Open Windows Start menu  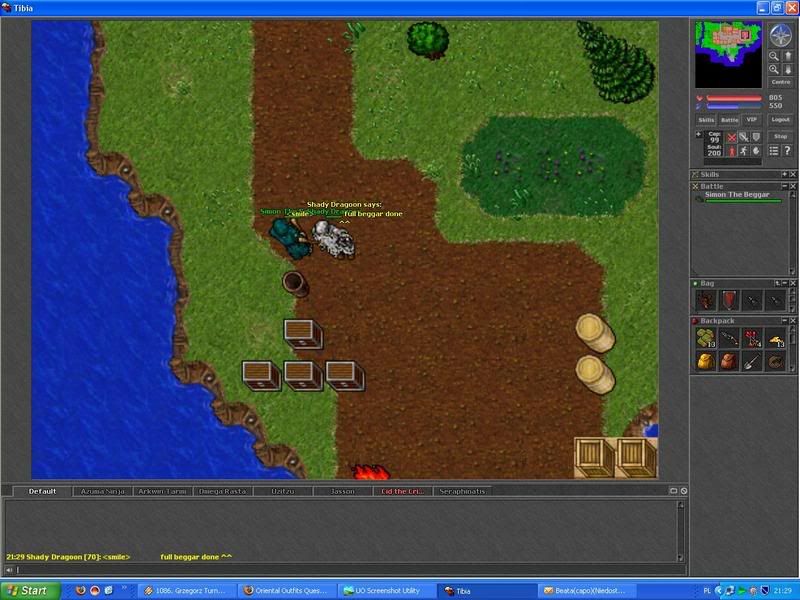coord(30,590)
